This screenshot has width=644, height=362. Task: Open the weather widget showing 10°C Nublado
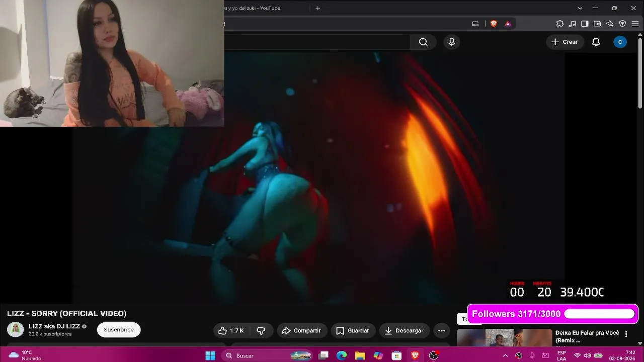[25, 356]
